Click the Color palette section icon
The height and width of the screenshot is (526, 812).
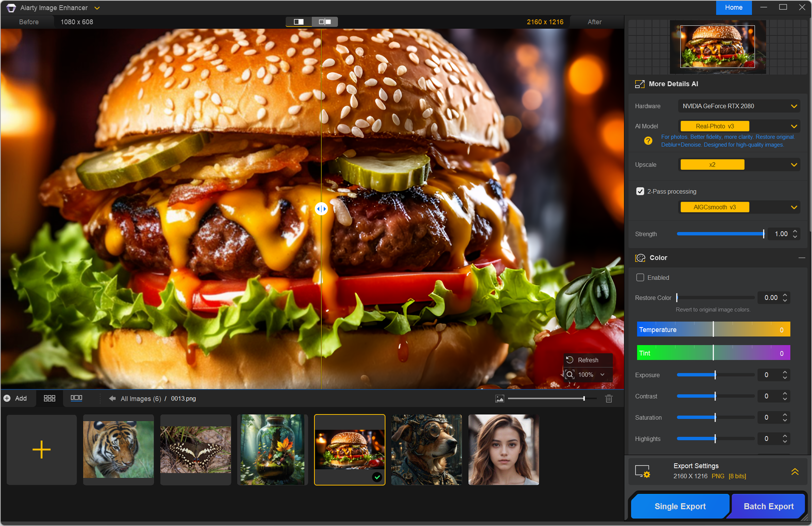pos(640,258)
